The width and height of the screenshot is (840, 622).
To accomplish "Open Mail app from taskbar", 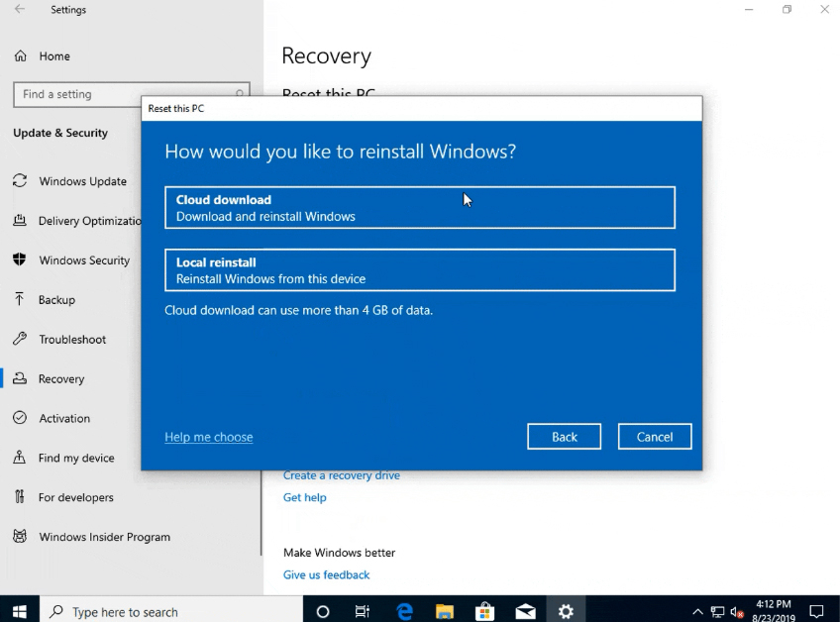I will 526,611.
